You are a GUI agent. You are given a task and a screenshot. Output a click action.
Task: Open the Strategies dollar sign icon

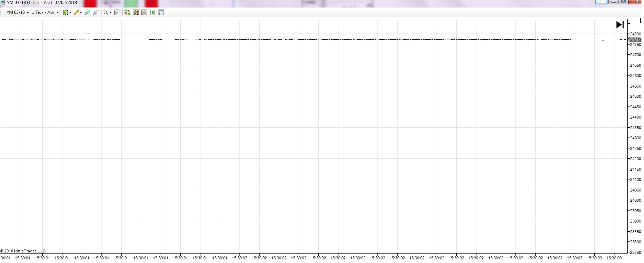[153, 12]
